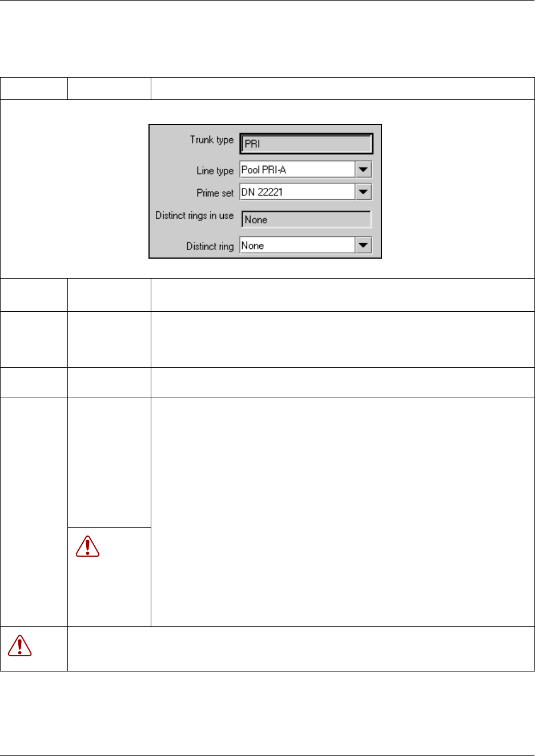Expand the Prime set dropdown arrow
Image resolution: width=535 pixels, height=756 pixels.
tap(363, 192)
